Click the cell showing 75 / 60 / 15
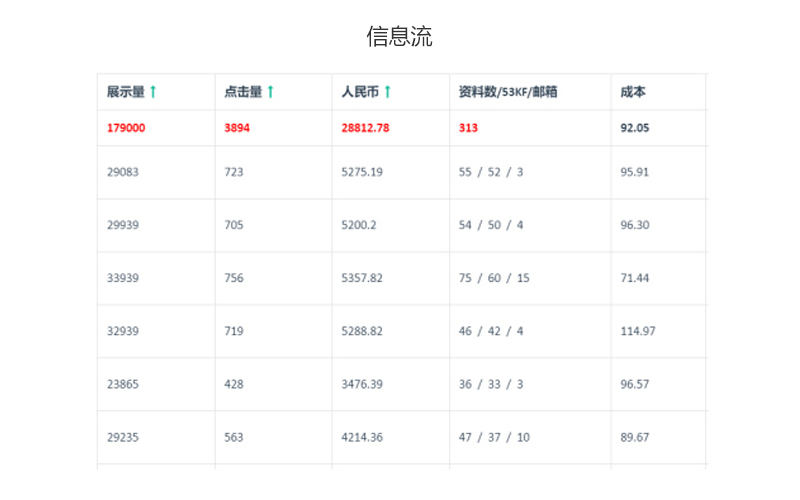This screenshot has height=500, width=800. click(x=494, y=278)
